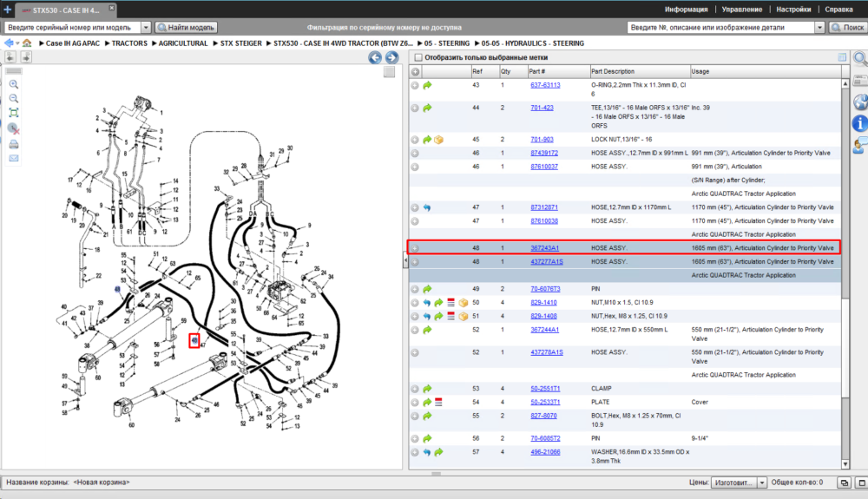868x499 pixels.
Task: Zoom in on the parts diagram
Action: [x=14, y=84]
